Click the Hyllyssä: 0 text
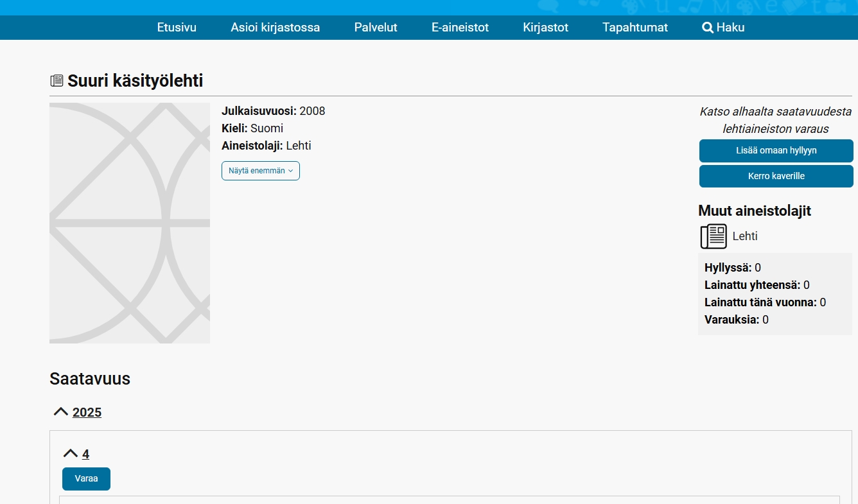Viewport: 858px width, 504px height. [x=733, y=268]
